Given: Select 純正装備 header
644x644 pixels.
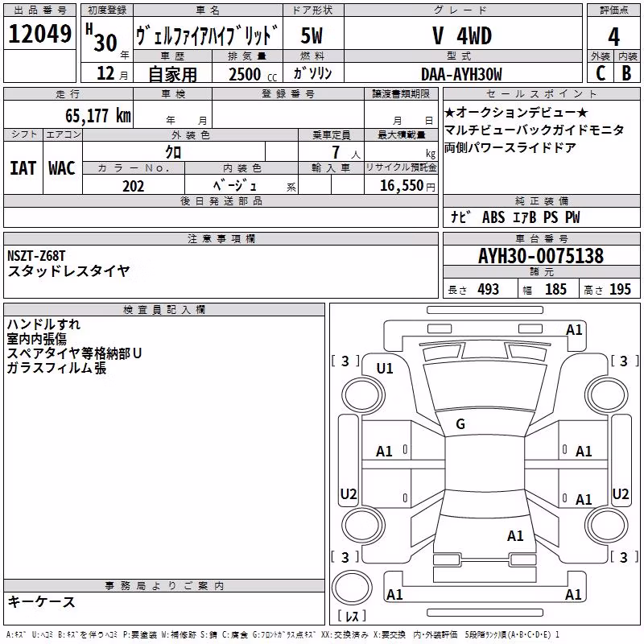Looking at the screenshot, I should pyautogui.click(x=541, y=200).
